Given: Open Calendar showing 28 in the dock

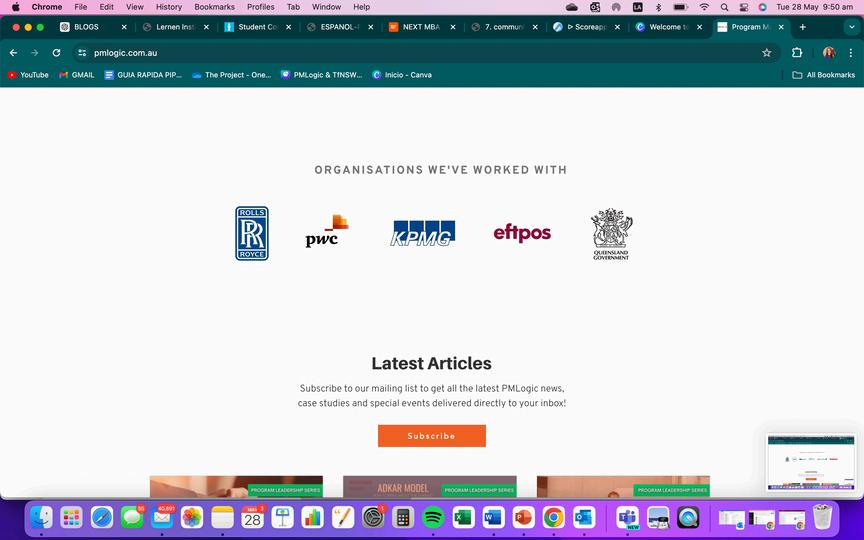Looking at the screenshot, I should pos(252,517).
